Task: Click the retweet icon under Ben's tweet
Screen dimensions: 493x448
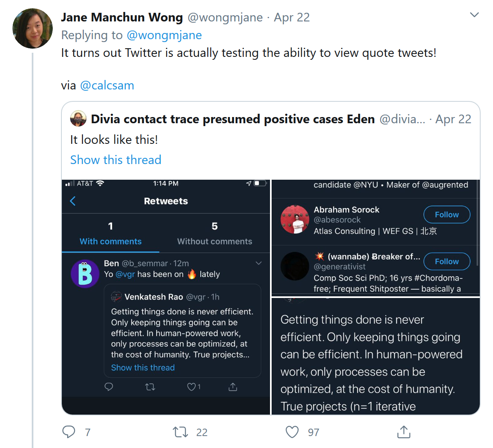Action: click(x=150, y=387)
